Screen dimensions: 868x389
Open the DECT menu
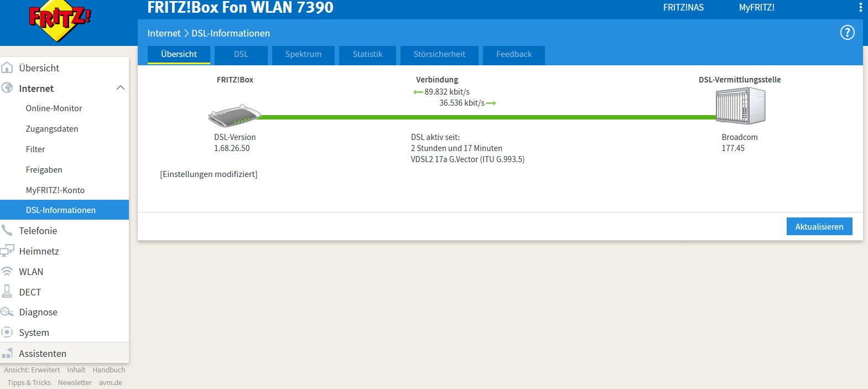pos(64,292)
